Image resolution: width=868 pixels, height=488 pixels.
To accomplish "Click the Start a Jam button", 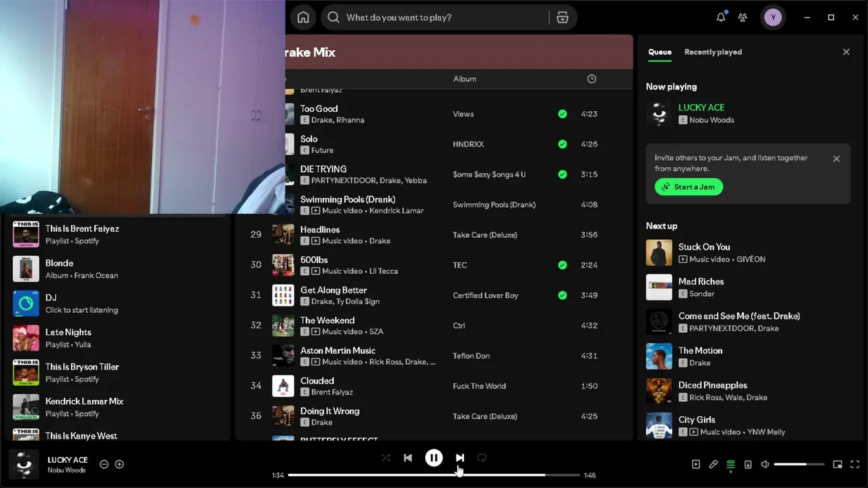I will (x=689, y=187).
